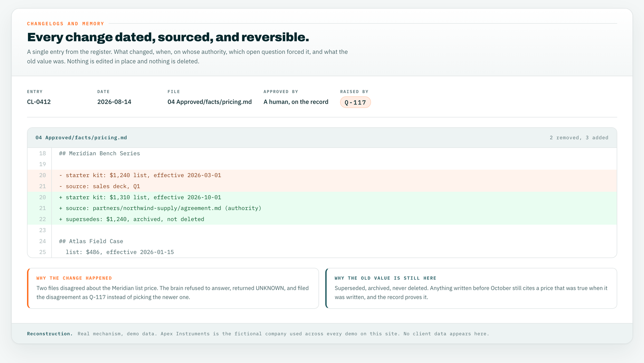Viewport: 644px width, 363px height.
Task: Select removed line with $1,240 starter kit
Action: point(322,175)
